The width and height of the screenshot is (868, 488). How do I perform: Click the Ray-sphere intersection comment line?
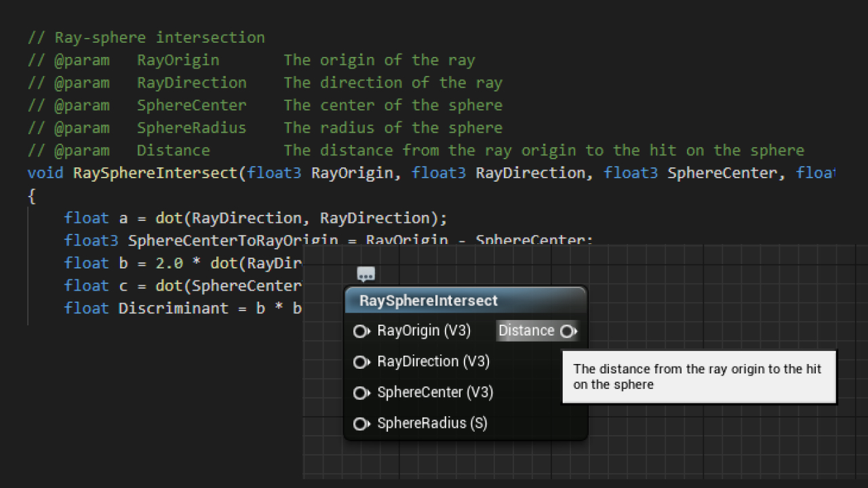(146, 37)
